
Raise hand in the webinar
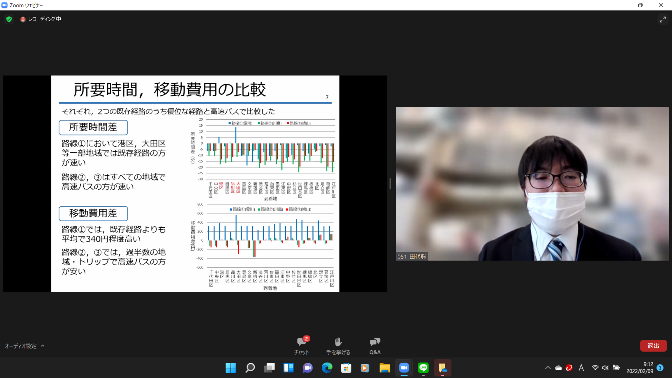click(x=338, y=345)
